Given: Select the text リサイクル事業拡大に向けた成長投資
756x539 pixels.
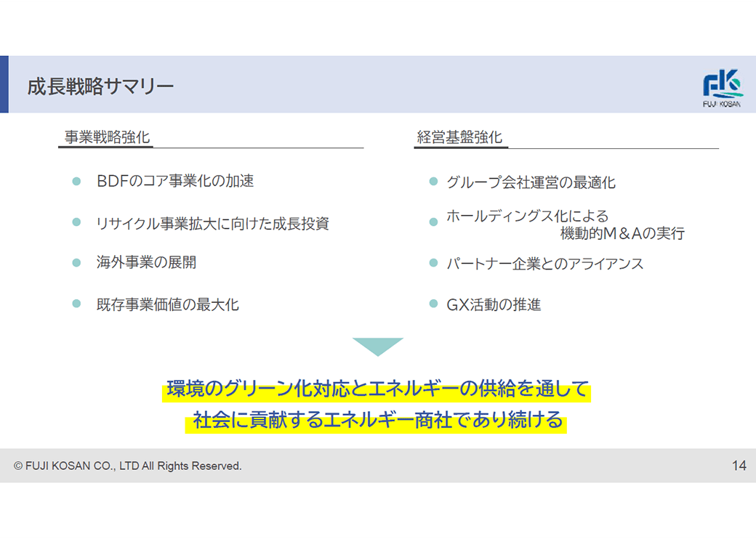Looking at the screenshot, I should pyautogui.click(x=212, y=224).
